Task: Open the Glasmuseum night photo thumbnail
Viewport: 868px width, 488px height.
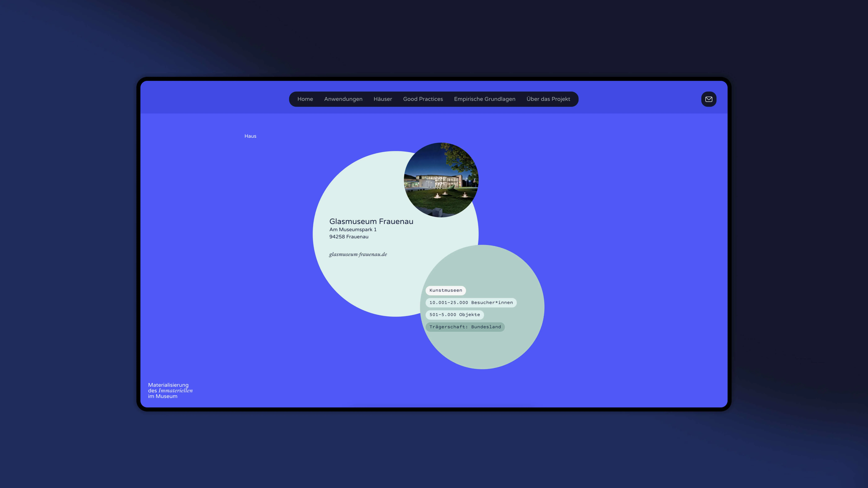Action: 441,180
